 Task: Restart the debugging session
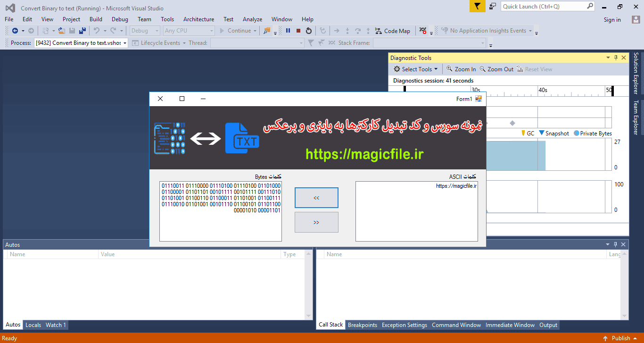click(x=309, y=31)
